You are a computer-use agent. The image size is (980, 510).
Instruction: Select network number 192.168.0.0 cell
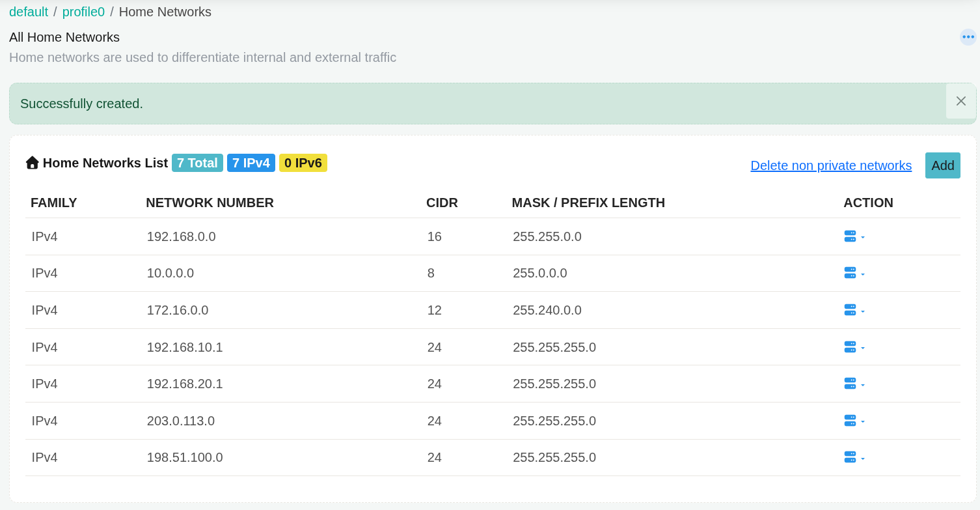point(182,236)
